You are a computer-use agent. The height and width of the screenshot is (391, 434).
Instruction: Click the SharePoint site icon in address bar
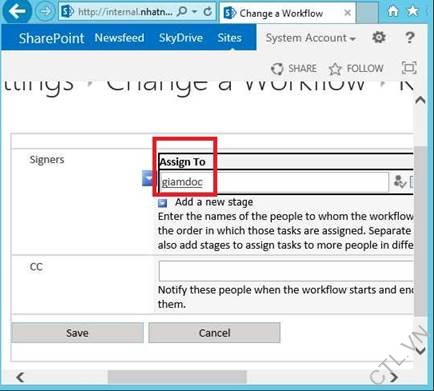click(68, 12)
